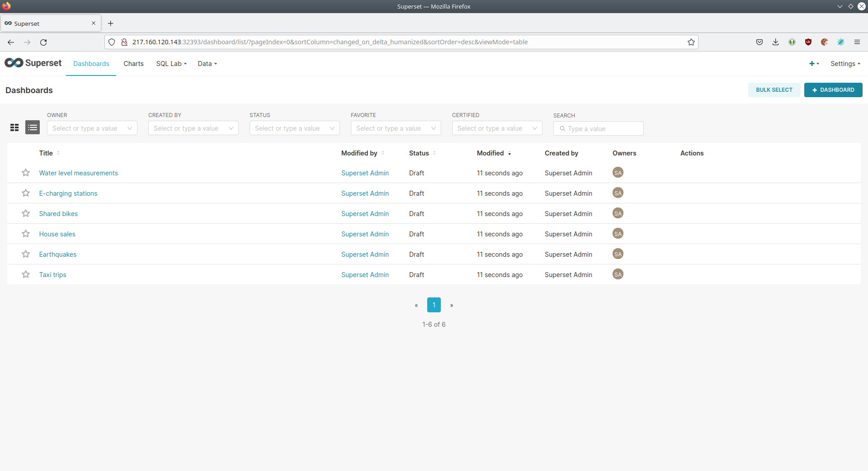Screen dimensions: 868x471
Task: Open the SQL Lab menu
Action: coord(171,64)
